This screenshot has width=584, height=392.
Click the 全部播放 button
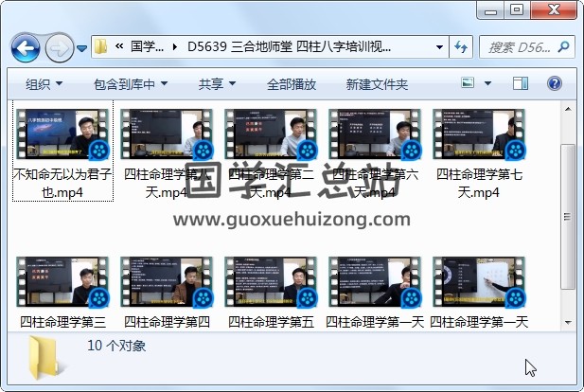pos(291,83)
